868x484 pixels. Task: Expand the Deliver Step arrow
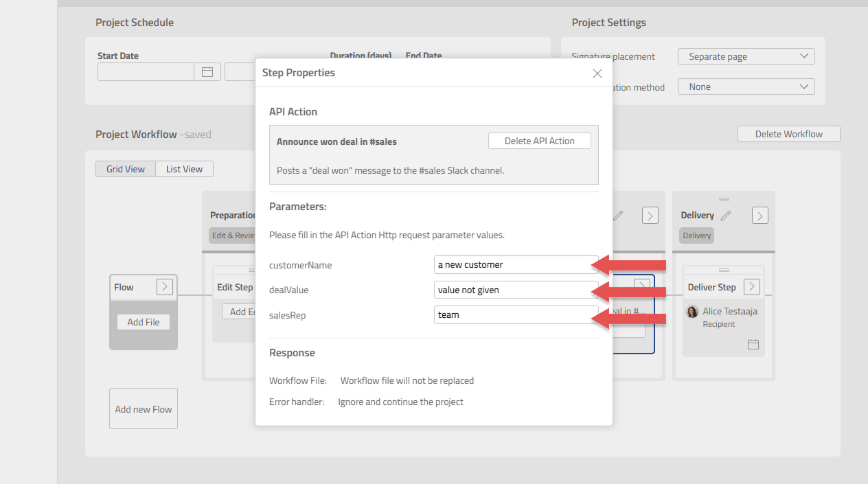coord(752,287)
